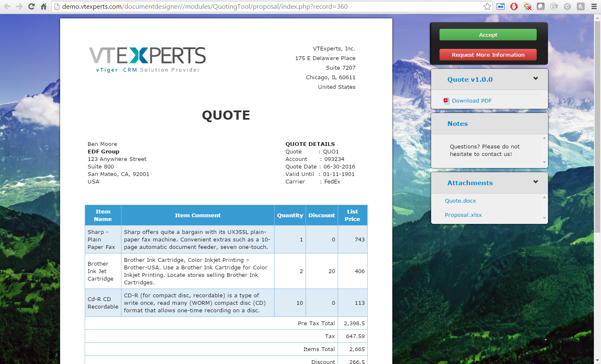Click the Discount column header
601x364 pixels.
pos(322,215)
